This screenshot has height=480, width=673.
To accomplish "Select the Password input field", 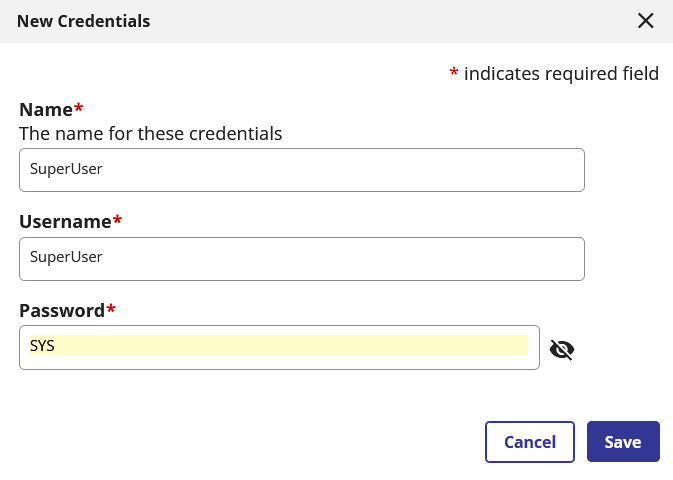I will click(x=279, y=347).
